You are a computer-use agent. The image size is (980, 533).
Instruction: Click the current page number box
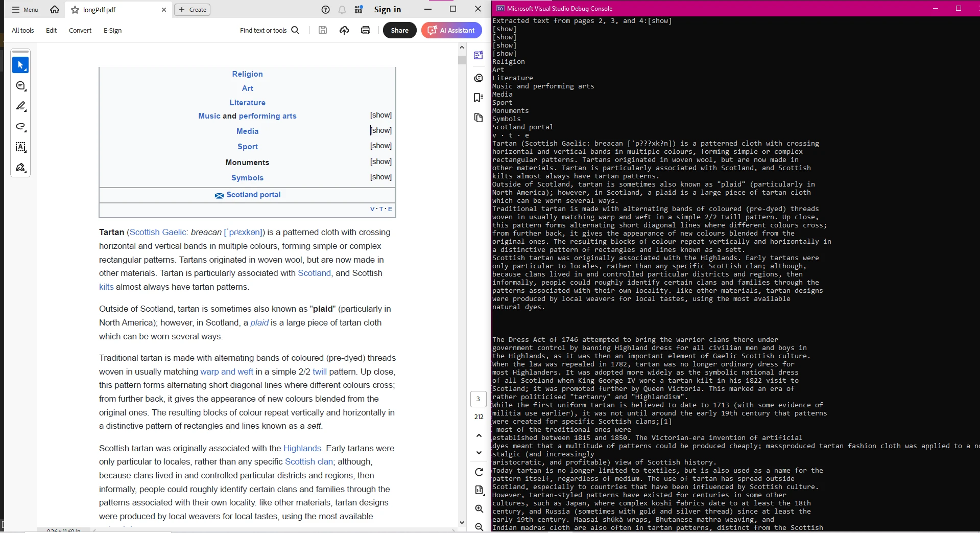click(x=478, y=399)
